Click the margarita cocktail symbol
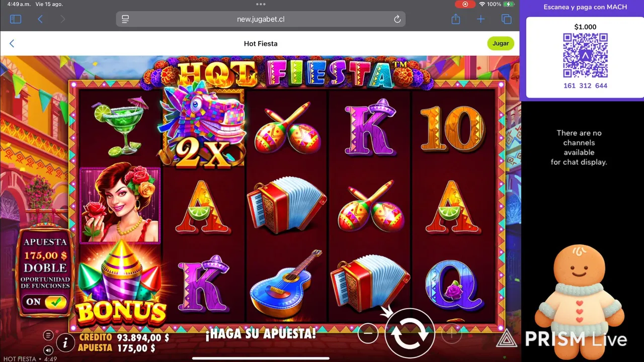 click(x=121, y=126)
